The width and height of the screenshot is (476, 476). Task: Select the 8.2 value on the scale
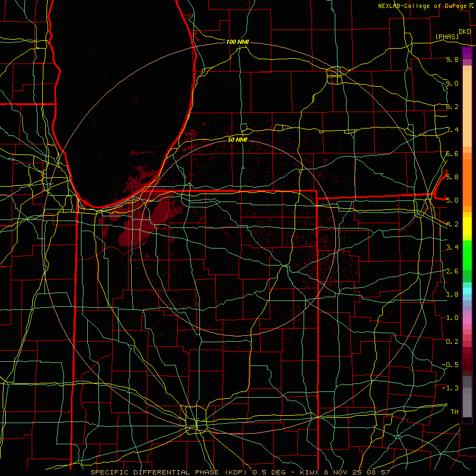coord(452,106)
